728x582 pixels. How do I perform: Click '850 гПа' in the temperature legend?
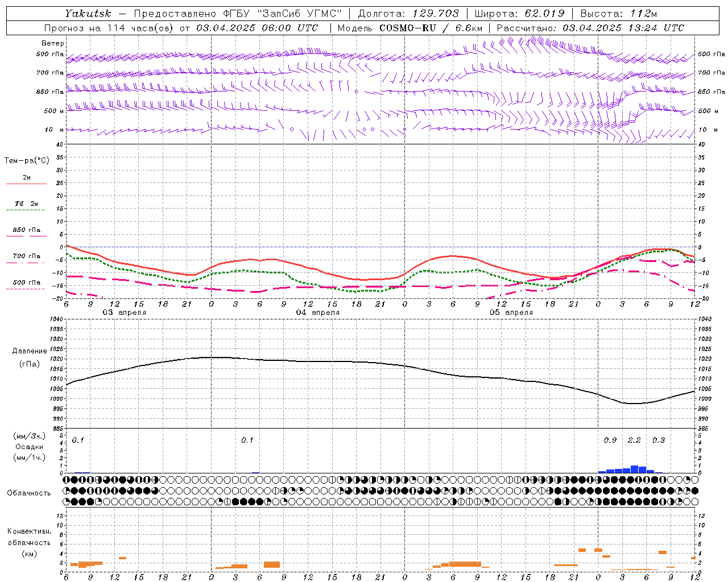click(x=27, y=230)
